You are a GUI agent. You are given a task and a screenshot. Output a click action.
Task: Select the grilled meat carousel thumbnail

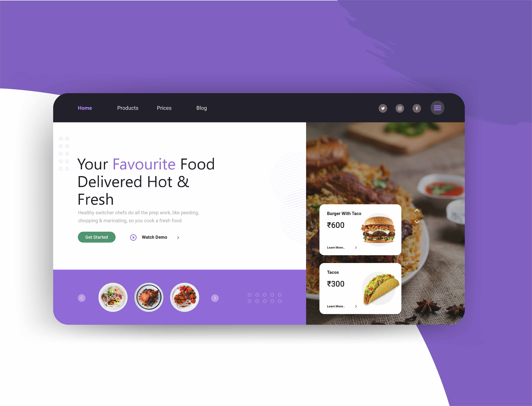coord(184,297)
